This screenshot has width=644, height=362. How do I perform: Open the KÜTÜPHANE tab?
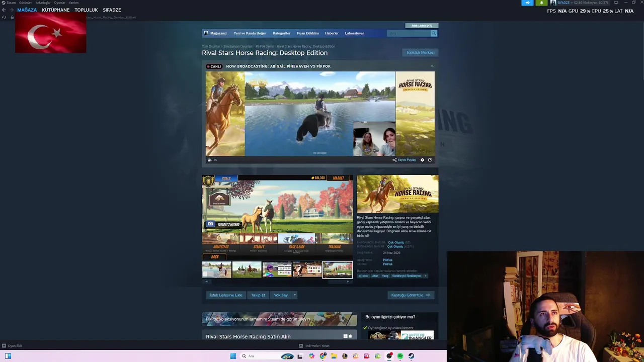pos(56,10)
